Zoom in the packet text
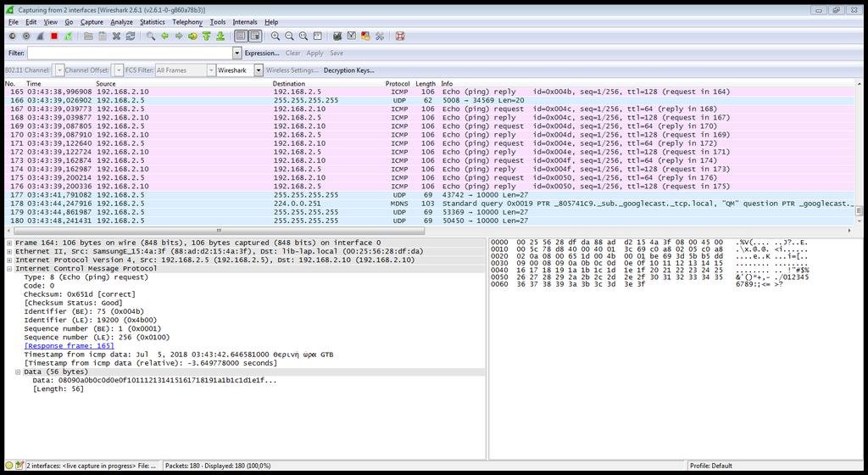 [x=275, y=36]
